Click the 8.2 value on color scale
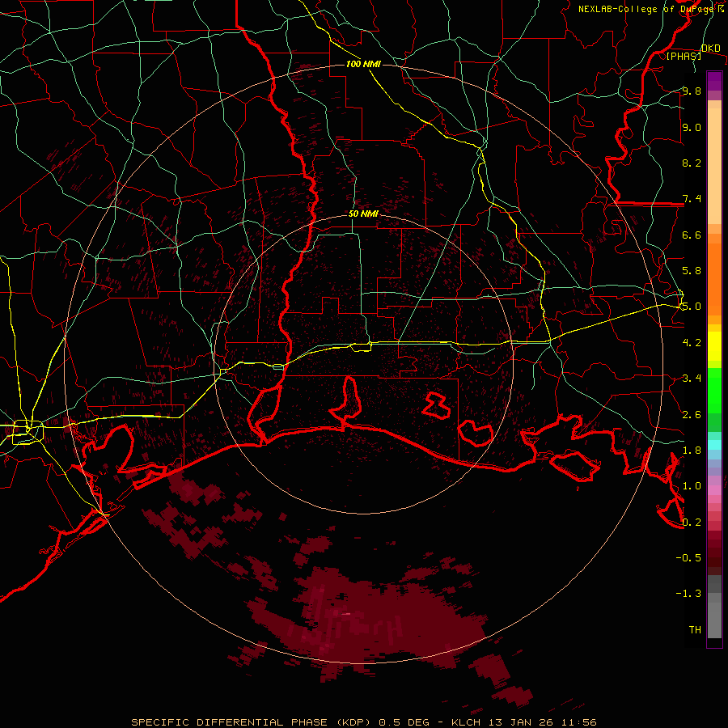 click(x=692, y=163)
